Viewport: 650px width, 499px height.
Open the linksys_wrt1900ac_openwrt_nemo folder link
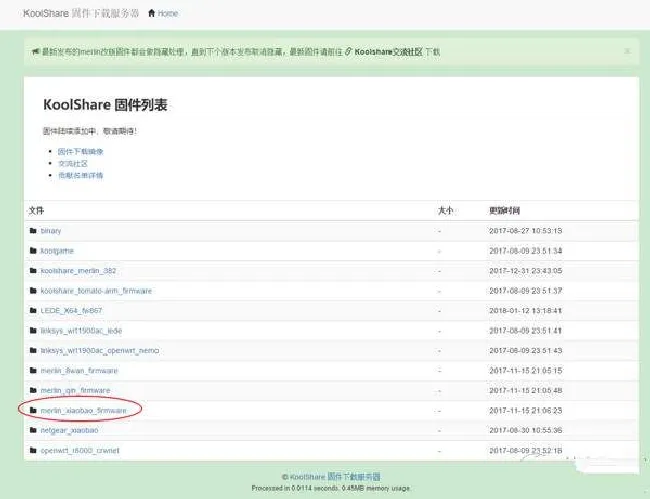click(100, 350)
